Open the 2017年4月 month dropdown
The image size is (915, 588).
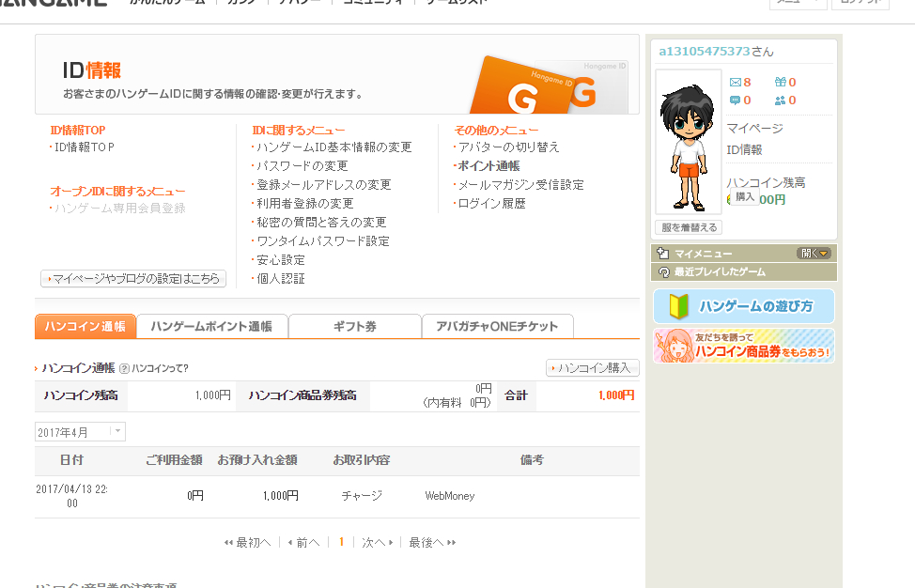coord(80,432)
